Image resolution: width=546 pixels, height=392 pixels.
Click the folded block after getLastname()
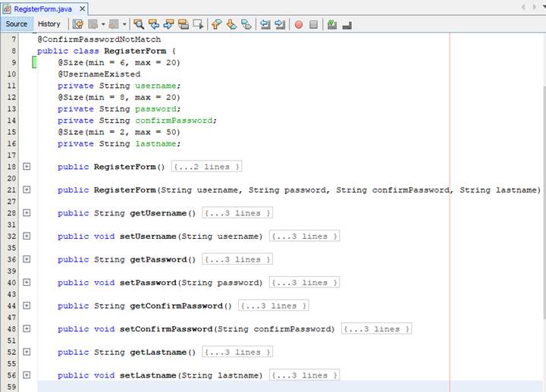coord(237,352)
